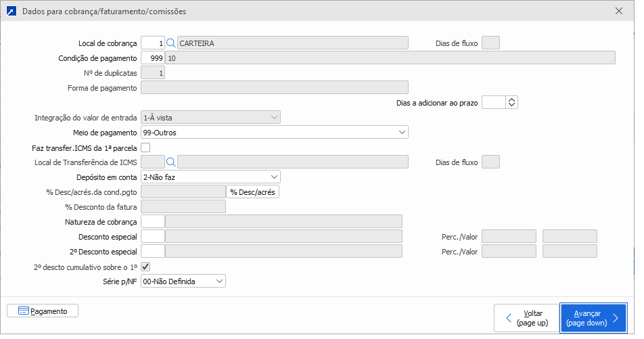Viewport: 644px width, 339px height.
Task: Click the Local de cobrança code field
Action: pos(153,43)
